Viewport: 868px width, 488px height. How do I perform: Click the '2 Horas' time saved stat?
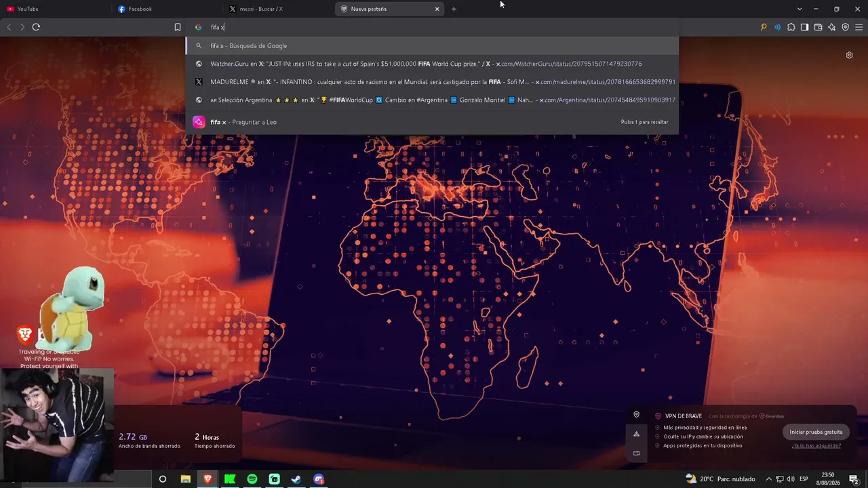214,441
